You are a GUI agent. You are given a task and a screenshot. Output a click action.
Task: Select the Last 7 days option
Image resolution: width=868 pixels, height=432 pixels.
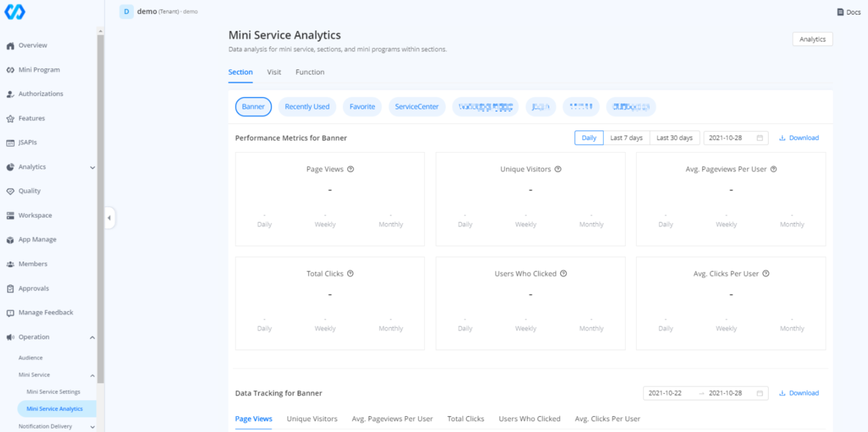click(x=626, y=138)
